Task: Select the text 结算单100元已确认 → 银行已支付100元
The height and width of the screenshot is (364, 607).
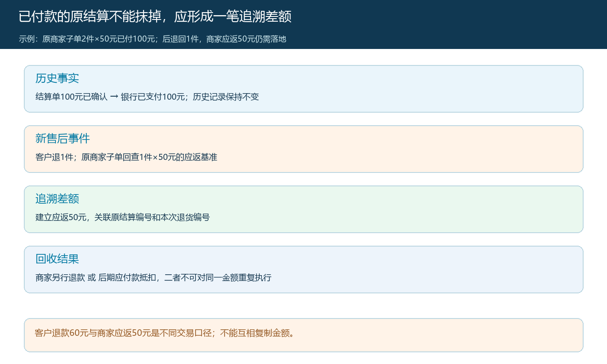Action: tap(110, 97)
